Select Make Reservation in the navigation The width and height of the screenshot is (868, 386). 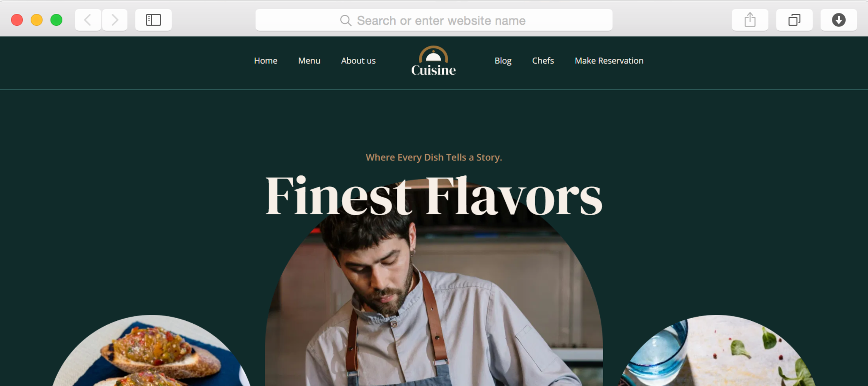[609, 61]
